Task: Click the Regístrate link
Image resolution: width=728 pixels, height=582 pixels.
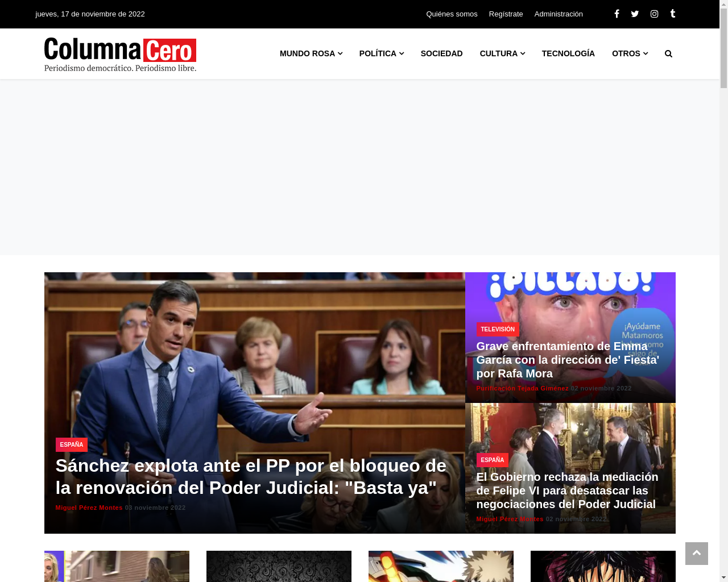Action: click(506, 14)
